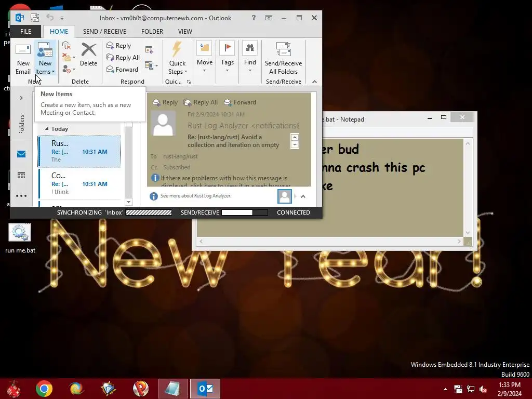Click See more about Rust Log Analyzer

(x=196, y=196)
